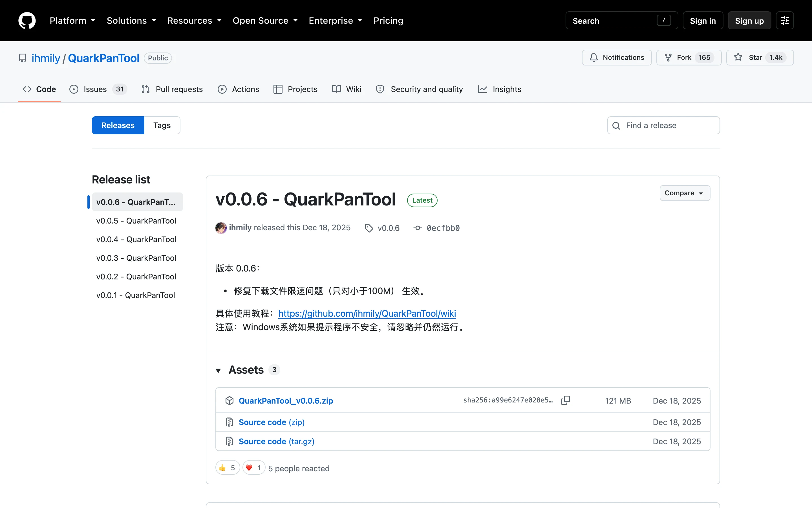Download QuarkPanTool_v0.0.6.zip

286,400
